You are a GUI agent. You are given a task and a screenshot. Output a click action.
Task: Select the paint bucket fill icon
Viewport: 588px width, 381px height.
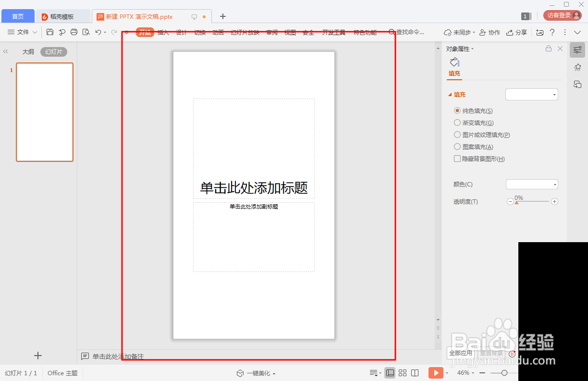(454, 62)
